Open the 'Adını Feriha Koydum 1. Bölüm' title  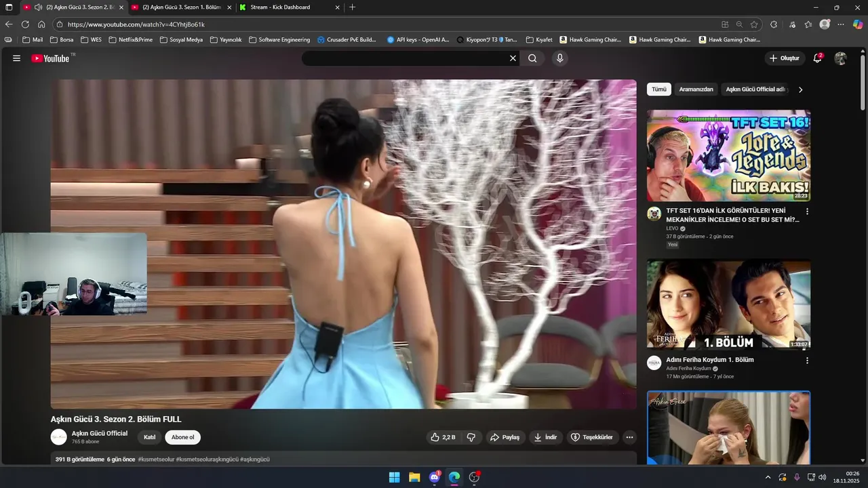click(710, 360)
